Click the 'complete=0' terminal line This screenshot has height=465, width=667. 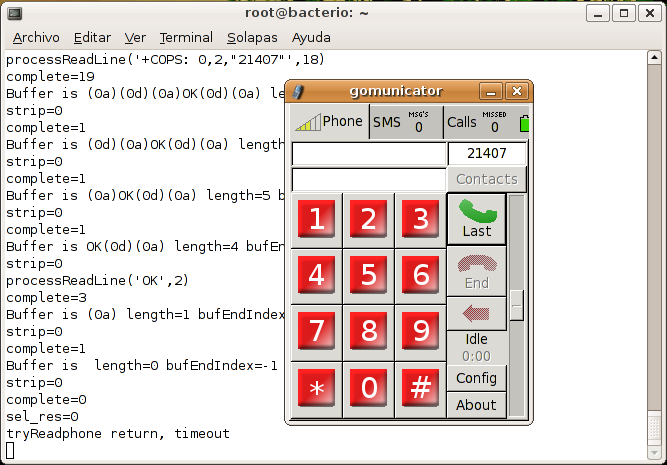(x=46, y=400)
